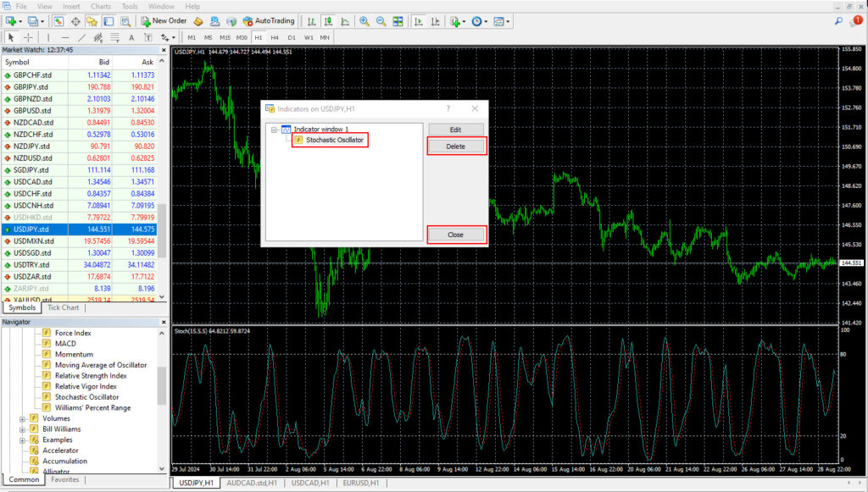
Task: Toggle the AutoTrading button
Action: 269,21
